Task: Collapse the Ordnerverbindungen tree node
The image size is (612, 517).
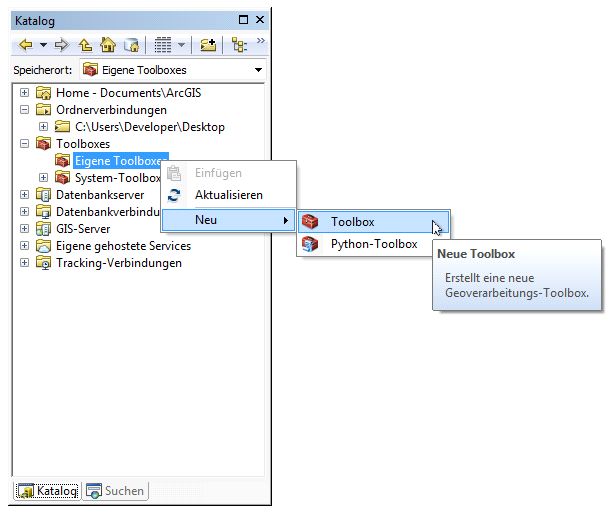Action: [25, 110]
